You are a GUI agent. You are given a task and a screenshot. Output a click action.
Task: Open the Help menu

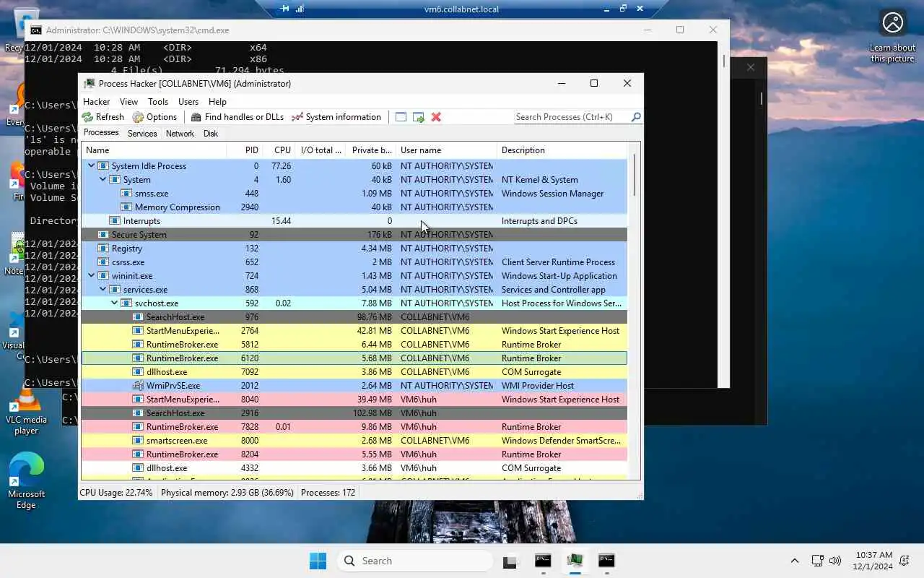[217, 102]
